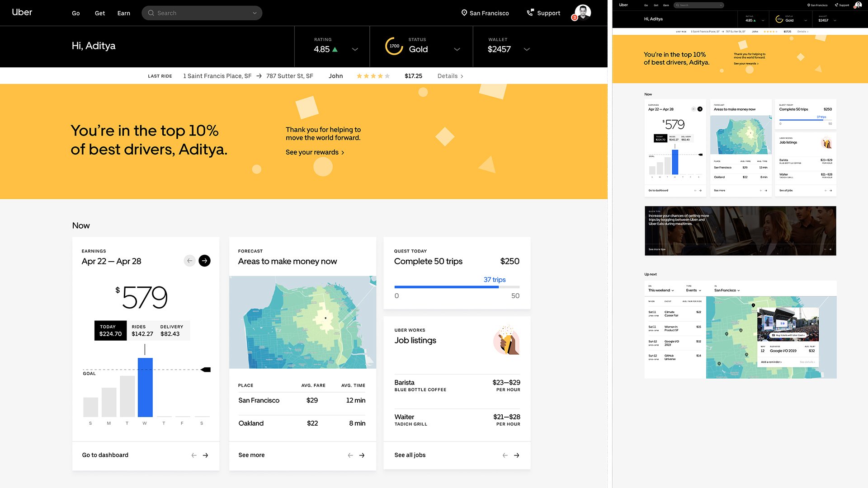Click Go to dashboard link
This screenshot has width=868, height=488.
click(x=105, y=455)
